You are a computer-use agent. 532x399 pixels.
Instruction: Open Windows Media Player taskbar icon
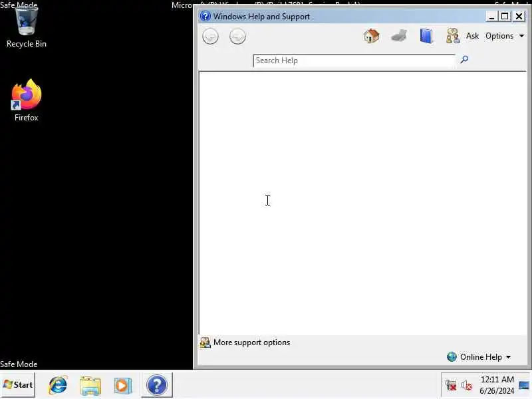coord(122,386)
